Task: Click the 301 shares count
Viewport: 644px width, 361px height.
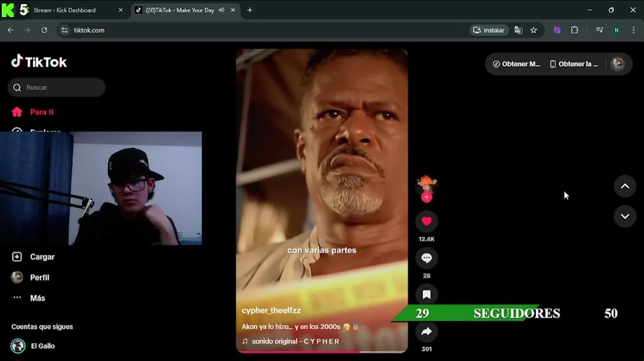Action: click(426, 349)
